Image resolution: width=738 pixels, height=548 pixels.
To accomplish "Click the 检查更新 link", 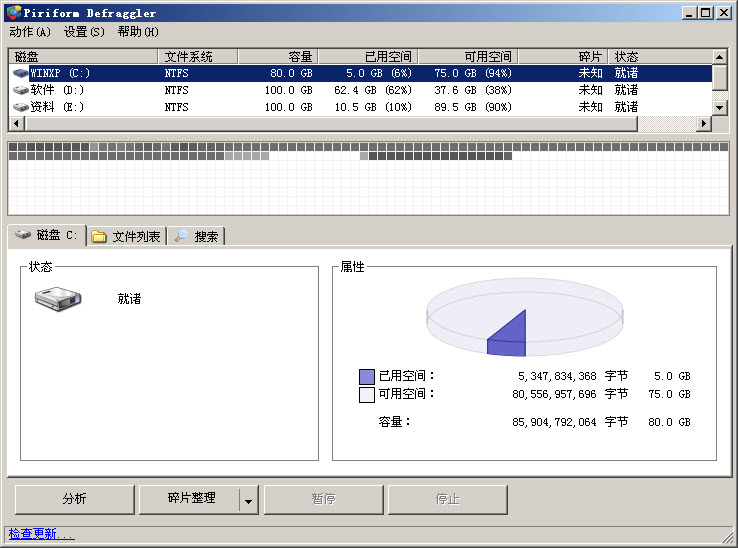I will pos(41,534).
